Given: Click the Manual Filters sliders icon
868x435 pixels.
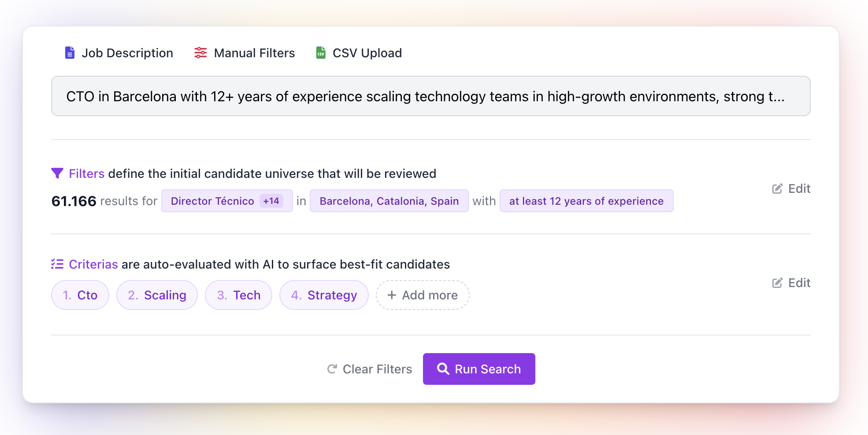Looking at the screenshot, I should pos(200,53).
